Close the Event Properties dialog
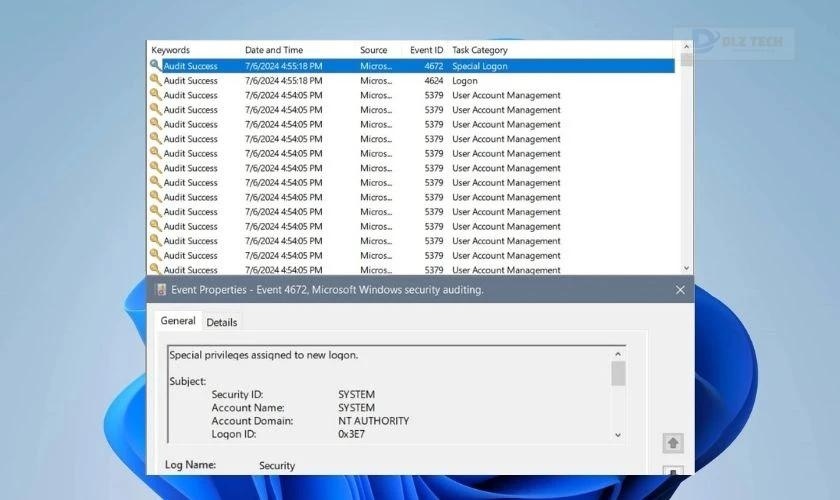This screenshot has width=840, height=500. 680,290
